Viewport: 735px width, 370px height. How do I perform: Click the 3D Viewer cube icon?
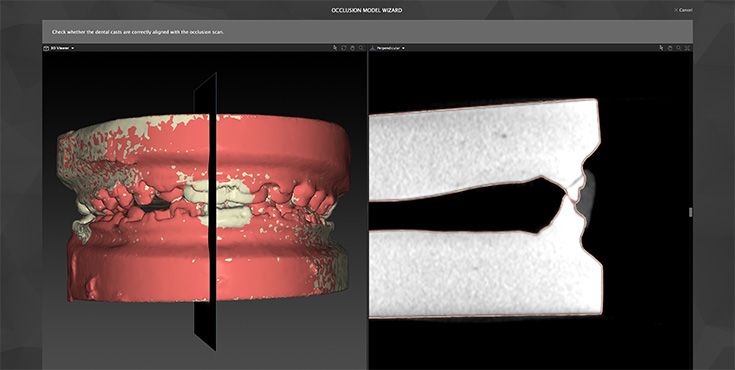point(46,48)
